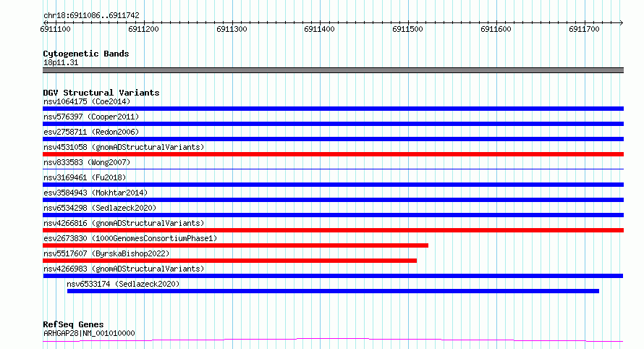Image resolution: width=644 pixels, height=349 pixels.
Task: Click ruler position 6911500
Action: (x=407, y=29)
